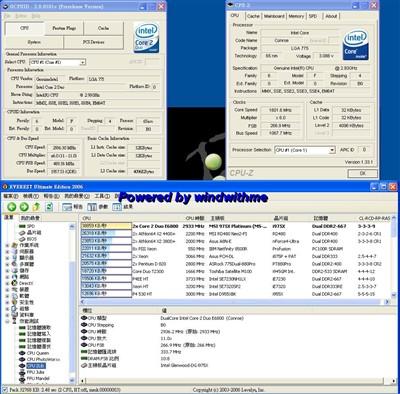The image size is (400, 394).
Task: Select the DirectX tree item
Action: [x=26, y=283]
